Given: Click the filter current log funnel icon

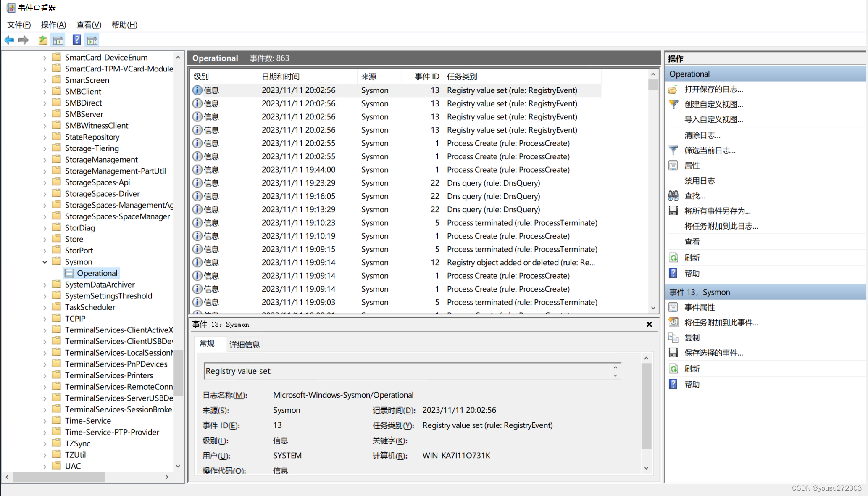Looking at the screenshot, I should coord(673,150).
